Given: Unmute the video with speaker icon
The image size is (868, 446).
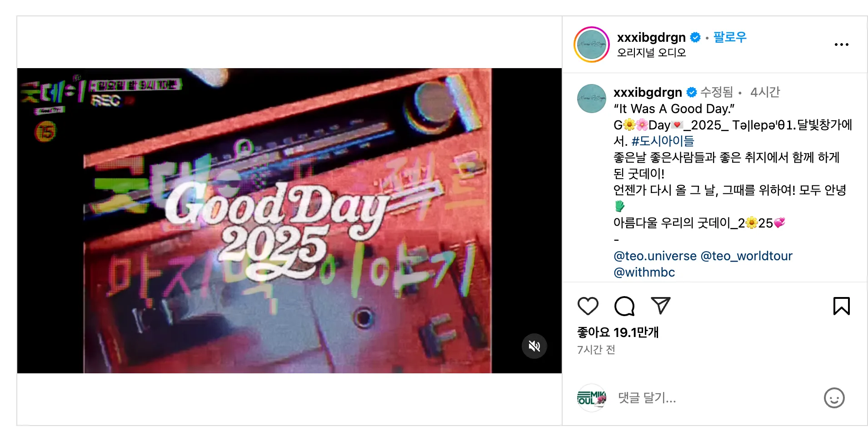Looking at the screenshot, I should click(x=534, y=346).
